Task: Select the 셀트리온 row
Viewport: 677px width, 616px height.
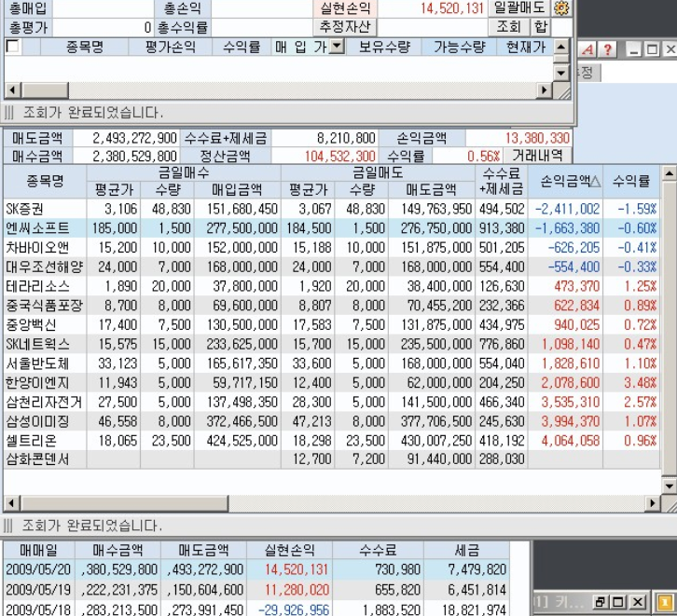Action: click(331, 441)
